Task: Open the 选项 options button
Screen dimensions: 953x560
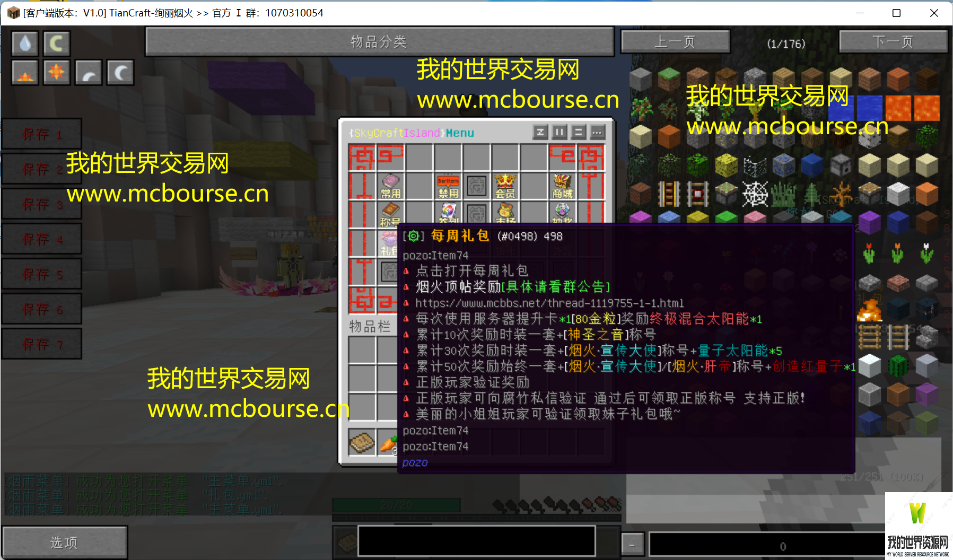Action: click(x=64, y=542)
